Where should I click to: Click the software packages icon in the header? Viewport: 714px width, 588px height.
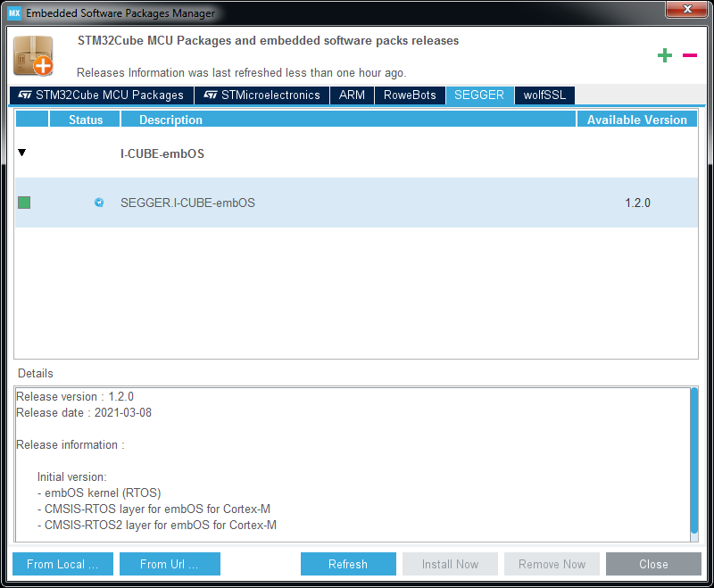click(33, 55)
